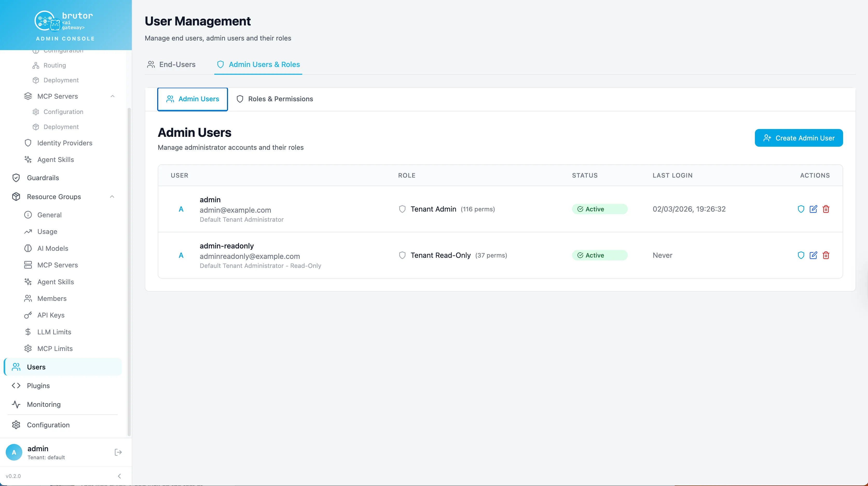Click Default Tenant Administrator - Read-Only description
Viewport: 868px width, 486px height.
pyautogui.click(x=260, y=266)
